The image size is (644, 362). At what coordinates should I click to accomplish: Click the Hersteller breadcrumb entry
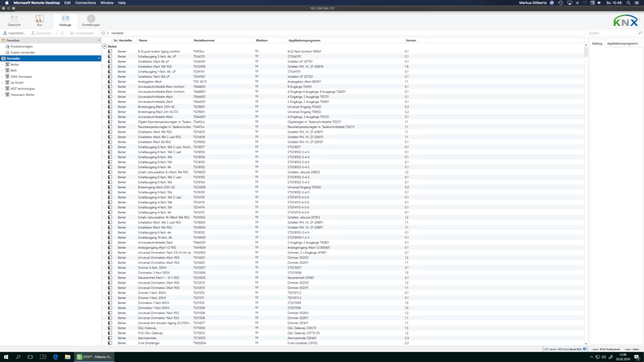118,33
